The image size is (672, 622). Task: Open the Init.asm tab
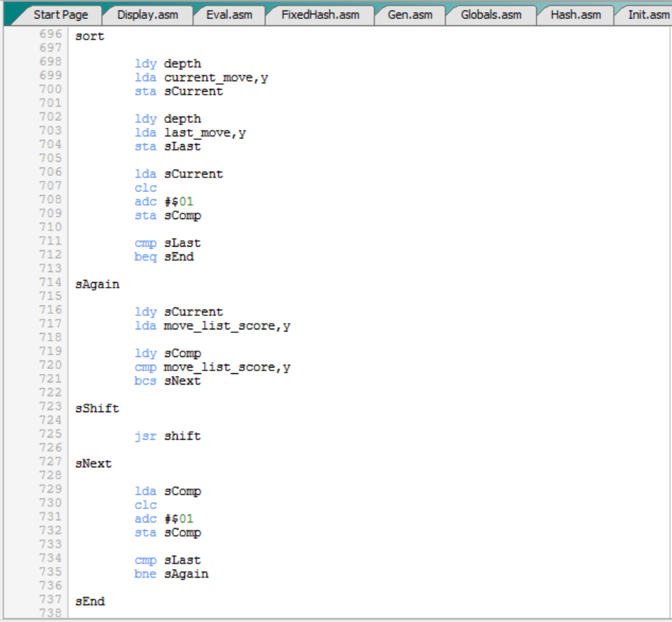(647, 14)
